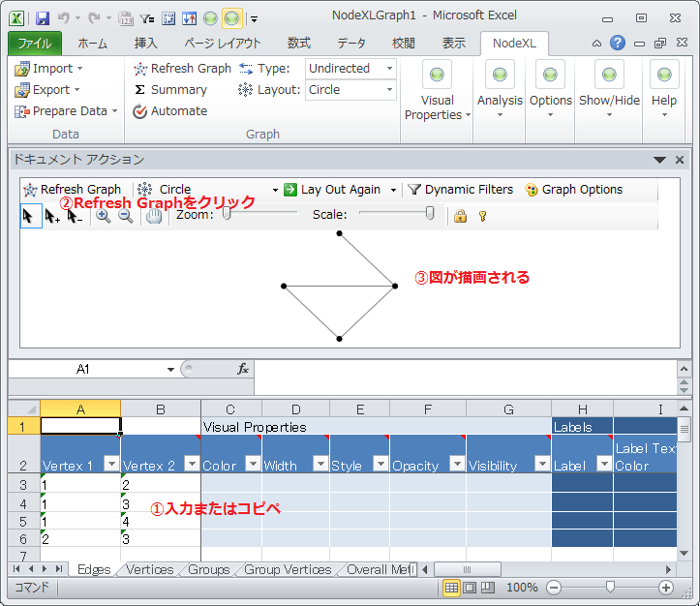Select cell B5 containing 4

(x=161, y=521)
